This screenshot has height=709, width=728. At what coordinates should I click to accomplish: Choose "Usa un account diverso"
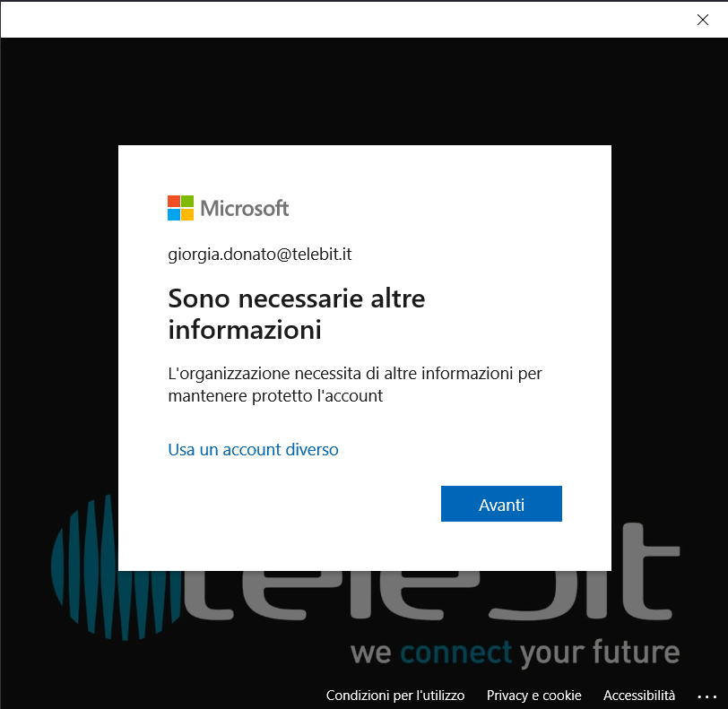tap(253, 450)
